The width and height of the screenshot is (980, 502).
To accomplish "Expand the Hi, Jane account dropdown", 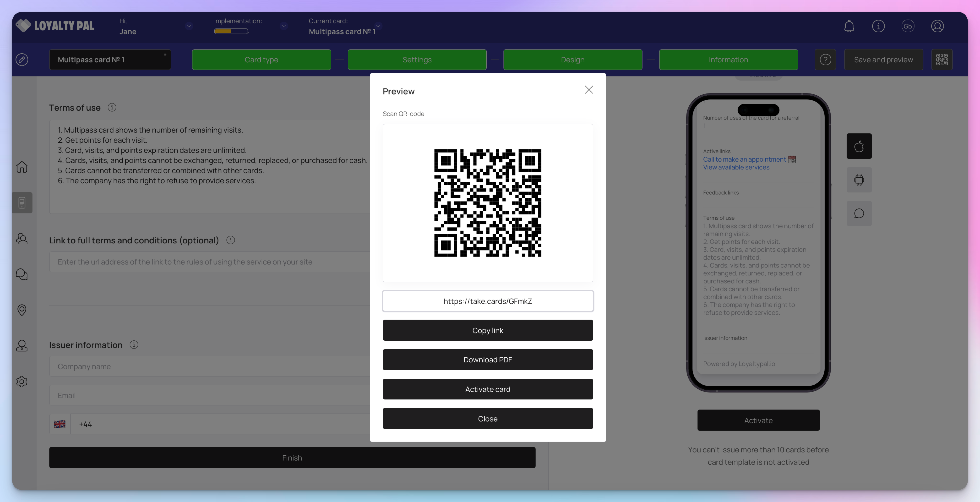I will [x=189, y=26].
